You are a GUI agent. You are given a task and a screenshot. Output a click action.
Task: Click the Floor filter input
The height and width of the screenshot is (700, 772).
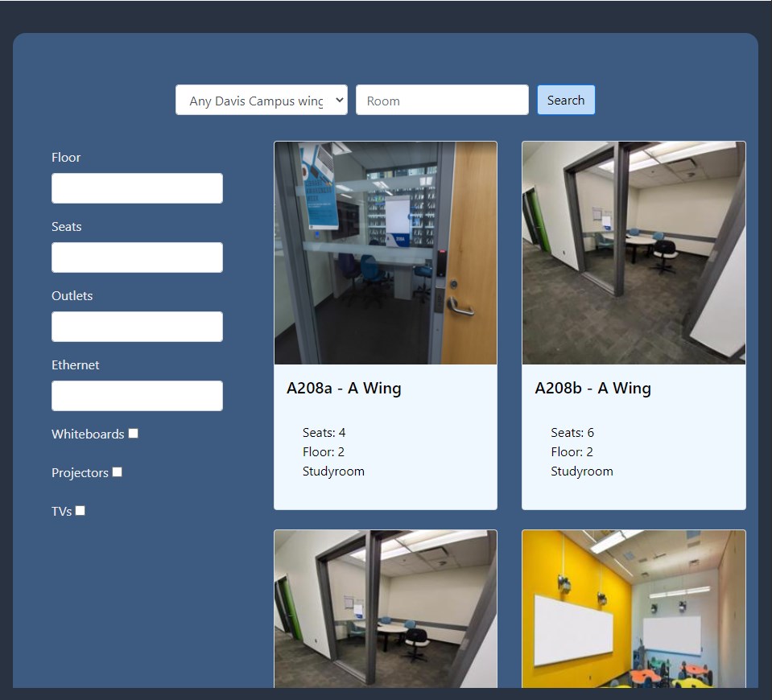[137, 188]
